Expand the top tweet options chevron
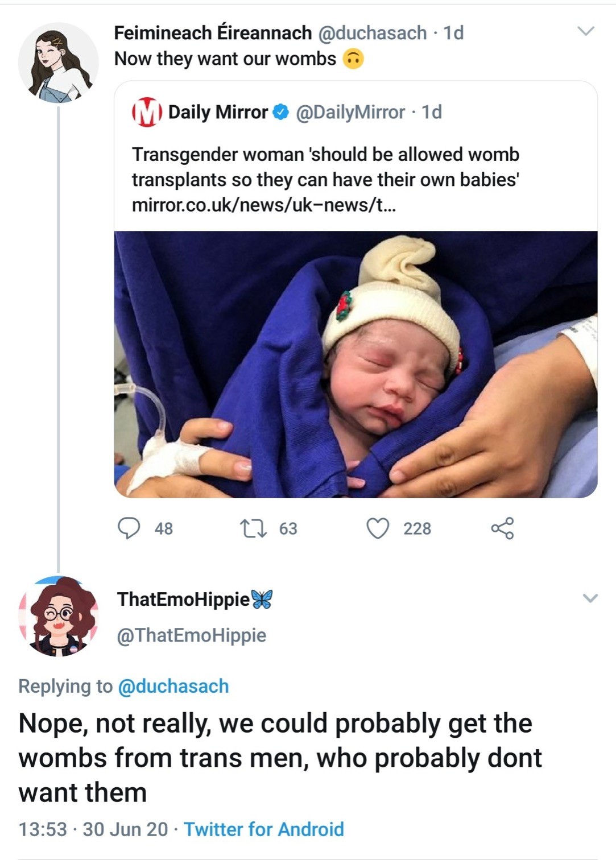616x860 pixels. coord(585,31)
